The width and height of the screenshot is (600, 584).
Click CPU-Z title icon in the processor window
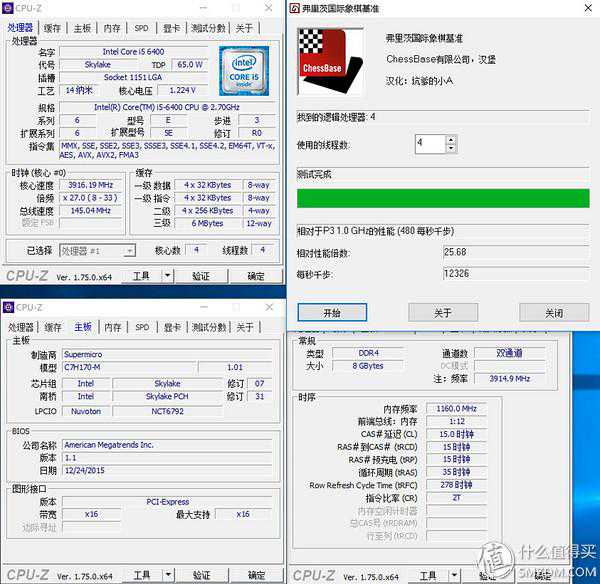tap(9, 9)
